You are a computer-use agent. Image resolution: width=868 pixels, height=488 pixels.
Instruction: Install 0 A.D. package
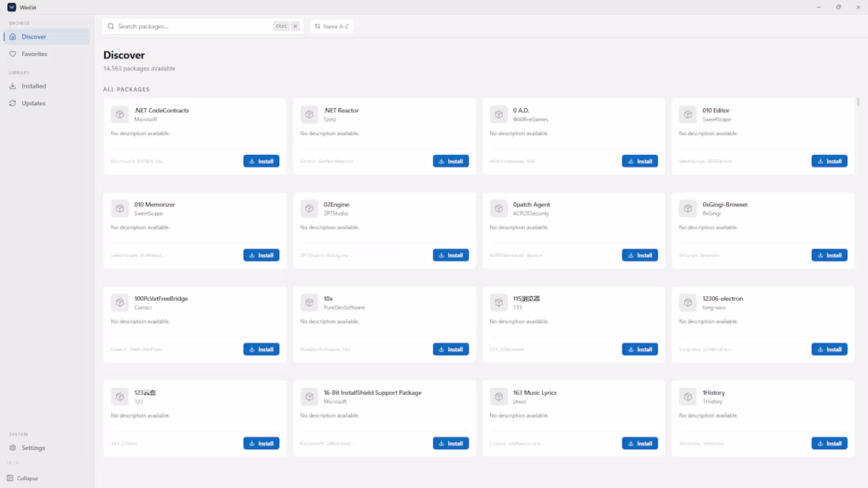tap(640, 161)
